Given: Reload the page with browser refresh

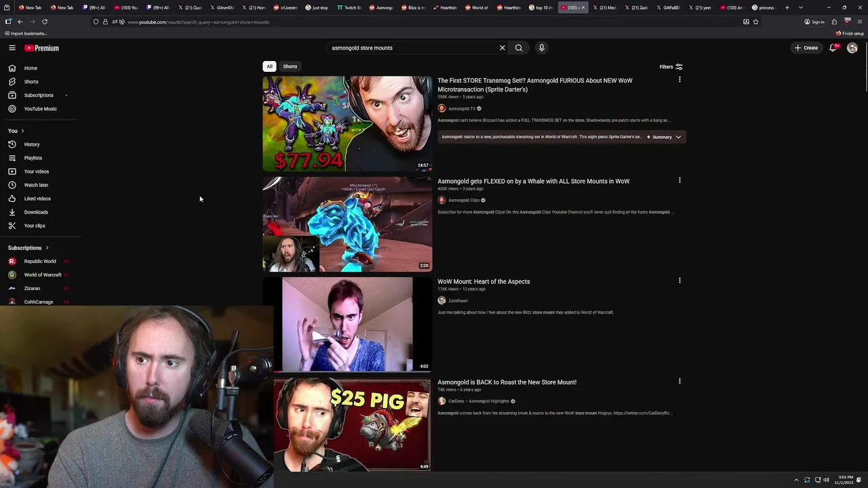Looking at the screenshot, I should click(45, 22).
